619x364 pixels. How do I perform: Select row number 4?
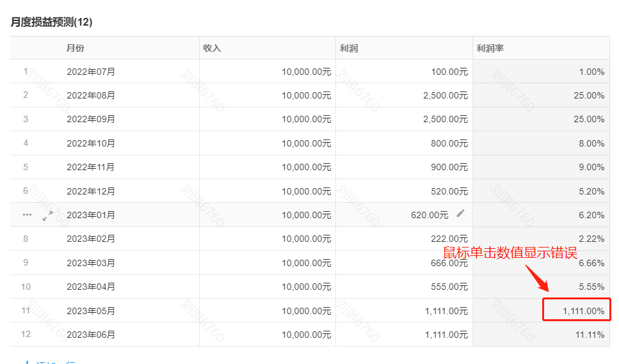click(x=26, y=143)
